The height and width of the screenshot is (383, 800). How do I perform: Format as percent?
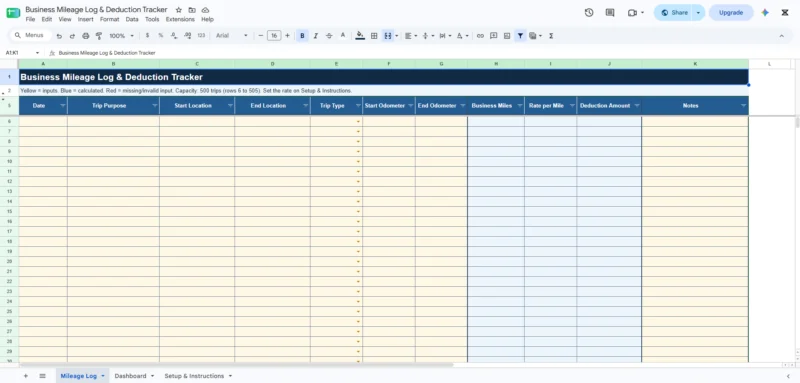[161, 36]
